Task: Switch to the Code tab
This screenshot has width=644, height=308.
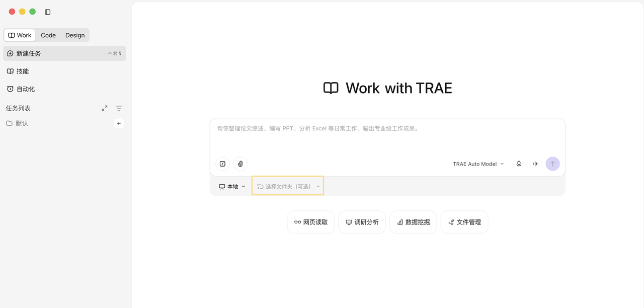Action: click(x=48, y=35)
